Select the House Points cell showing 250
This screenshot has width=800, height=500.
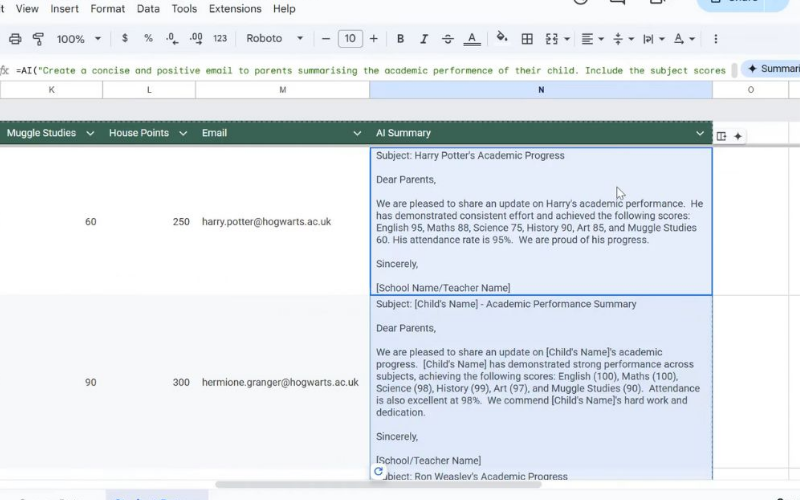point(149,221)
